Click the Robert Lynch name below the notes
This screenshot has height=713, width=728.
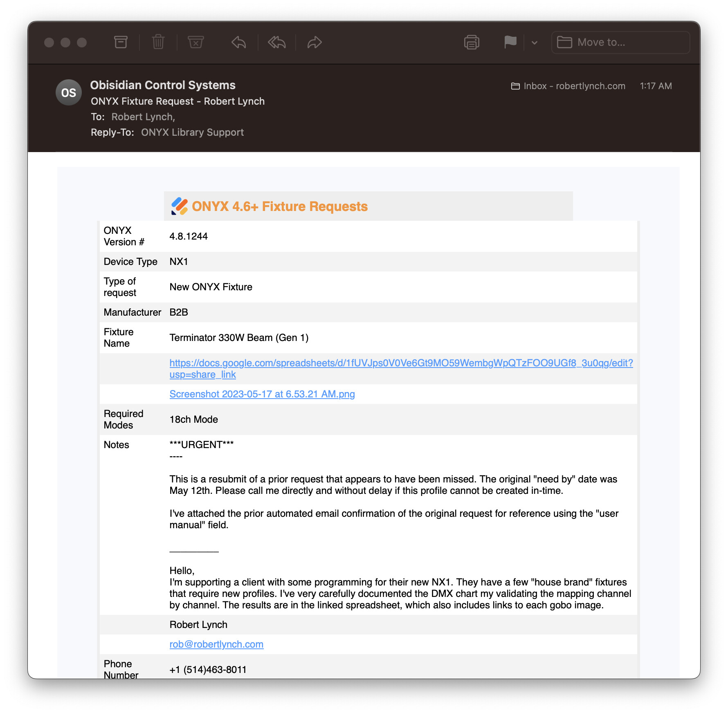pos(198,625)
